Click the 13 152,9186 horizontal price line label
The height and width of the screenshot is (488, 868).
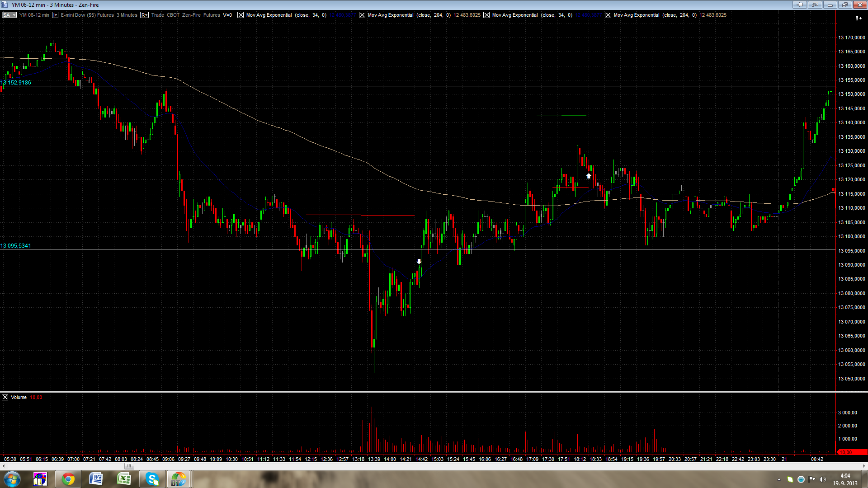point(16,82)
